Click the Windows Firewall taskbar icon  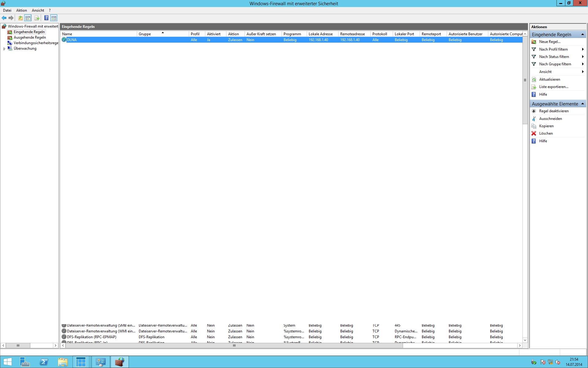(119, 362)
